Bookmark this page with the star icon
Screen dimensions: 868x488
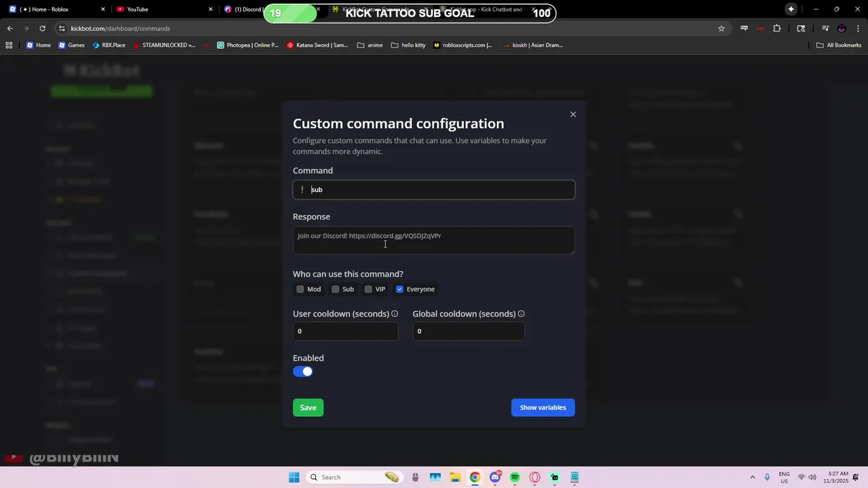722,28
